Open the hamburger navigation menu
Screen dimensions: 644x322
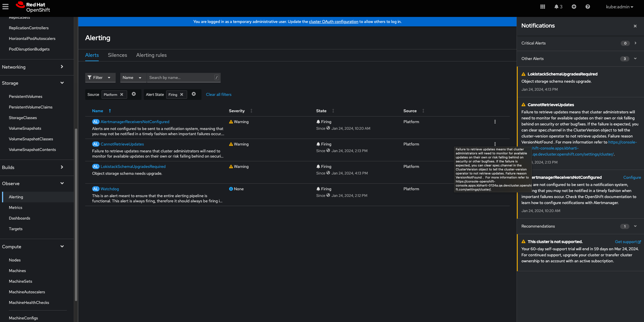[5, 7]
